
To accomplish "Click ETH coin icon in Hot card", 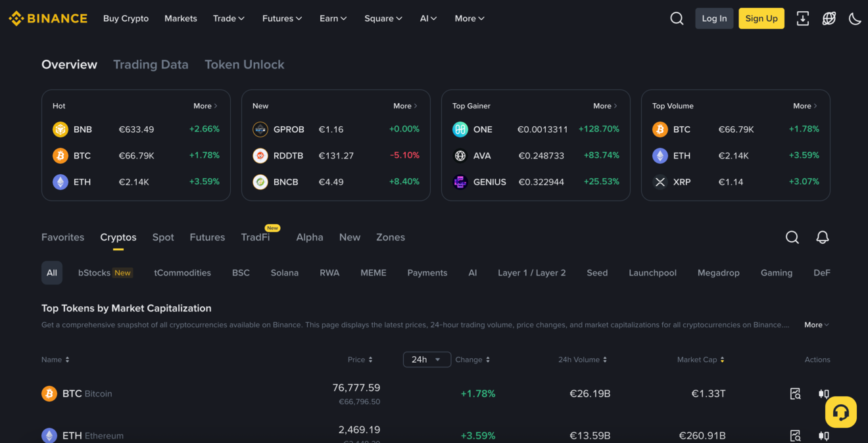I will [60, 182].
